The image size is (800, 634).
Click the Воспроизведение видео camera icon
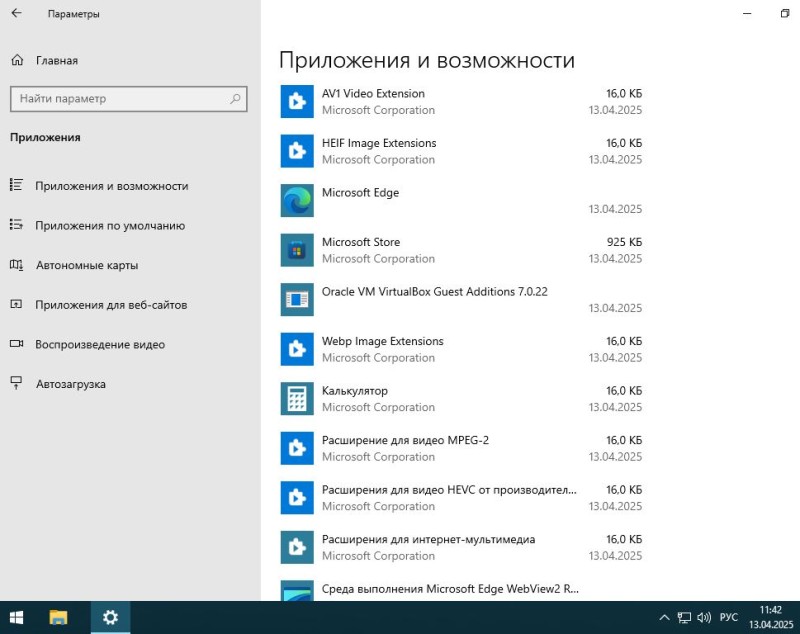point(16,343)
